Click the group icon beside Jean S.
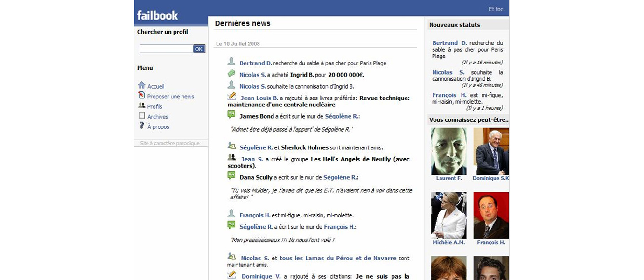 click(x=231, y=158)
